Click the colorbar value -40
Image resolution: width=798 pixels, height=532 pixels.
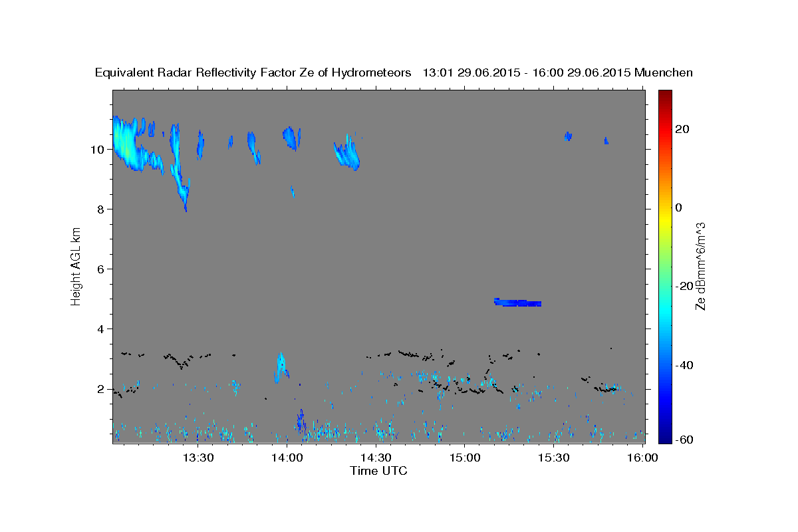684,365
